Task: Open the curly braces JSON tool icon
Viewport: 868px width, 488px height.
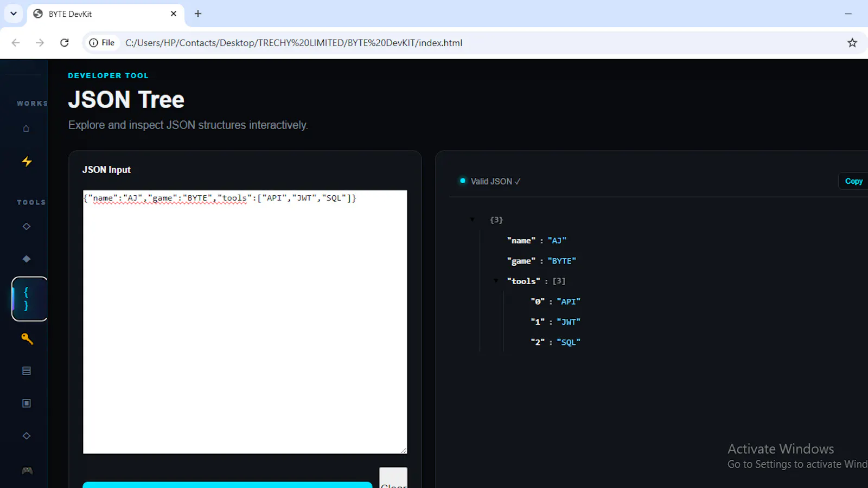Action: (x=29, y=299)
